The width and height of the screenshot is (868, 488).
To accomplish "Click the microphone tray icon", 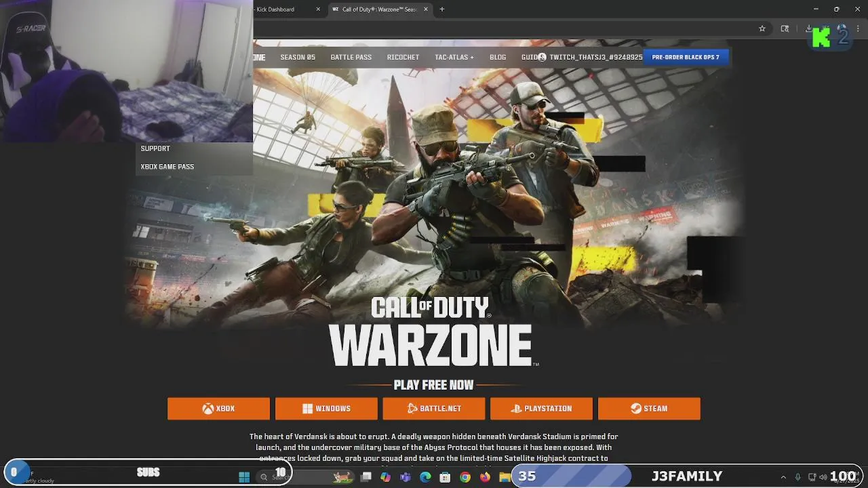I will point(798,477).
